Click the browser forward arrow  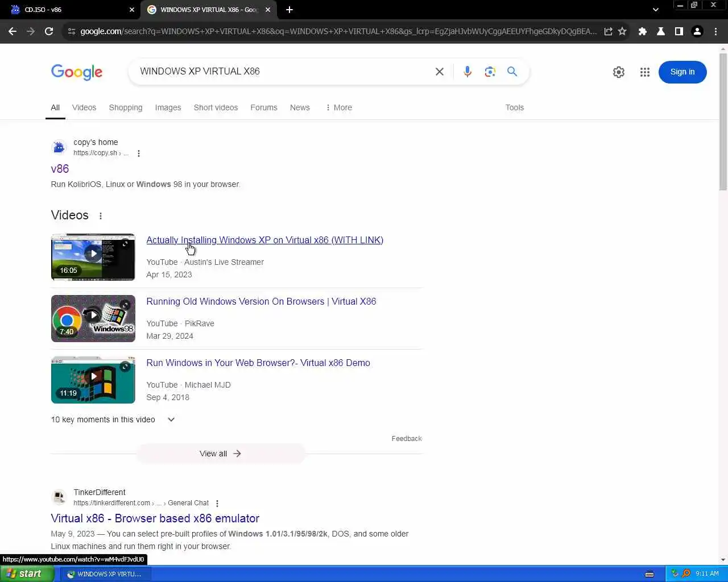pyautogui.click(x=31, y=31)
